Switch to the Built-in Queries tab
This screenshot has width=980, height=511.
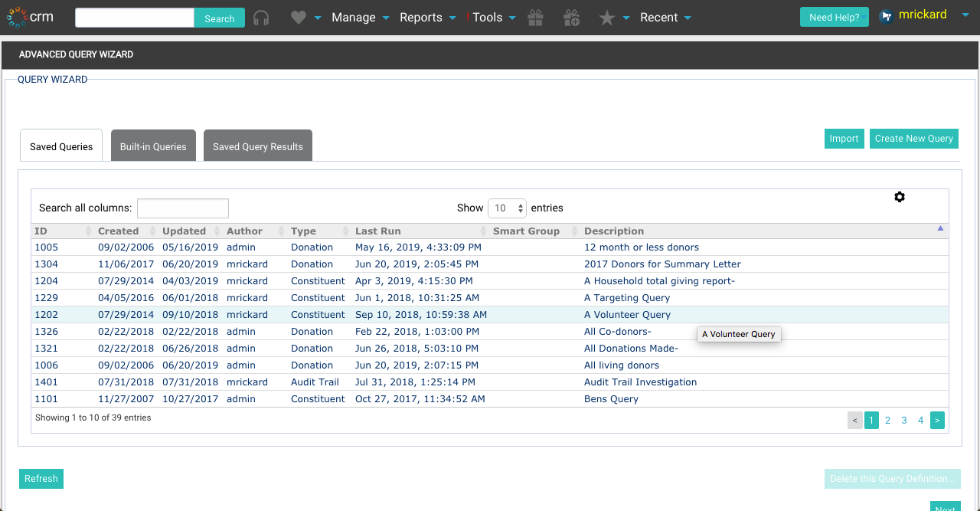tap(153, 146)
